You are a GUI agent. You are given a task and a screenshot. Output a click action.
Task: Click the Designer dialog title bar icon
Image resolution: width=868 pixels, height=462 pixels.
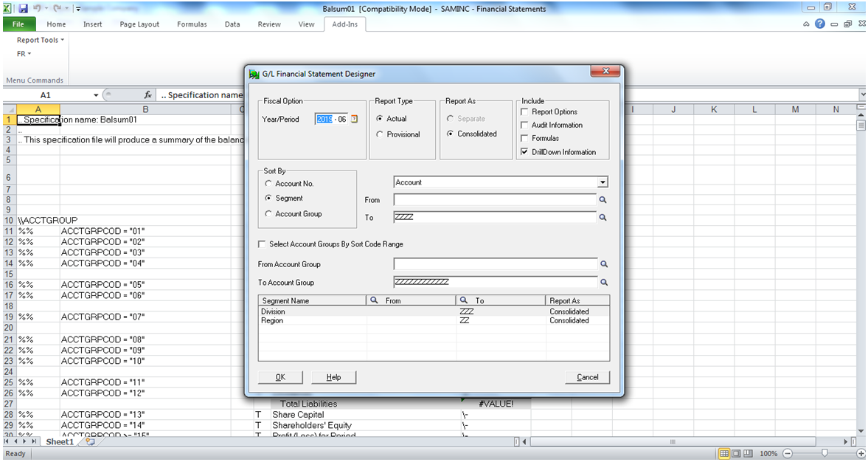point(254,74)
